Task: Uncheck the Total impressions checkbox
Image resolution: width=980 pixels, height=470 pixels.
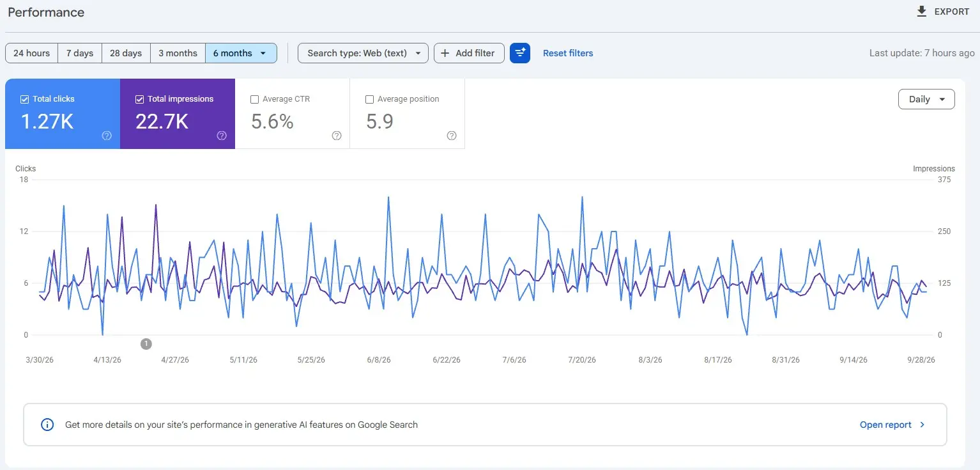Action: 139,99
